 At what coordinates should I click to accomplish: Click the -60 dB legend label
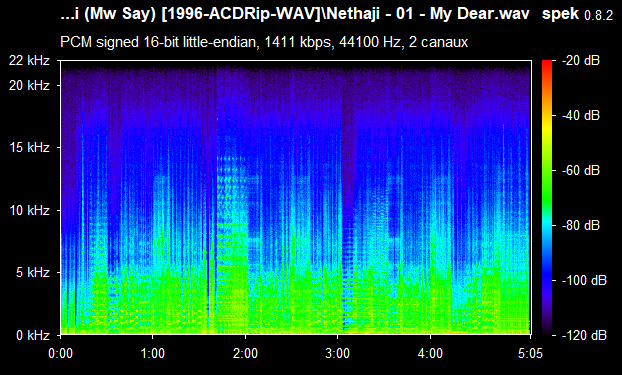point(580,171)
